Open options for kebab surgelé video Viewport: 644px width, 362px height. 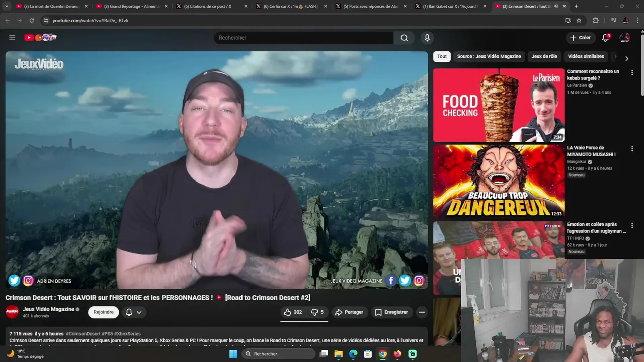point(632,72)
